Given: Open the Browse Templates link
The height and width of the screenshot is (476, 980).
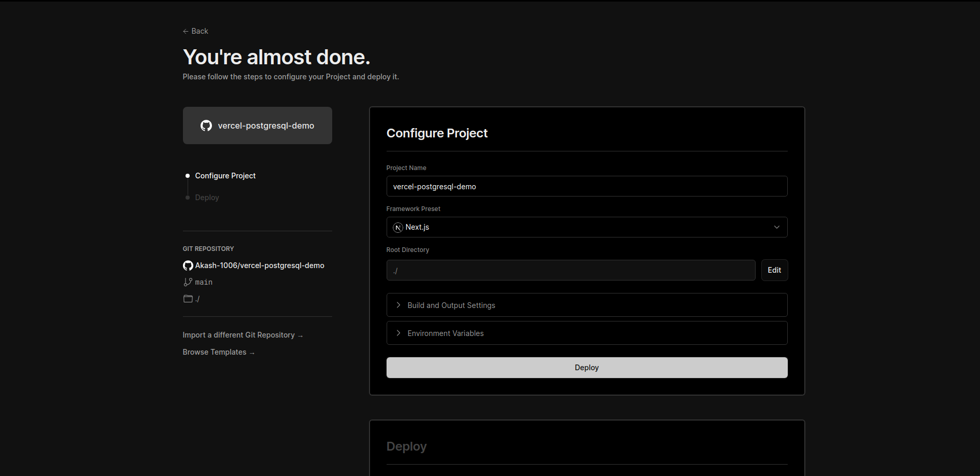Looking at the screenshot, I should pyautogui.click(x=219, y=352).
